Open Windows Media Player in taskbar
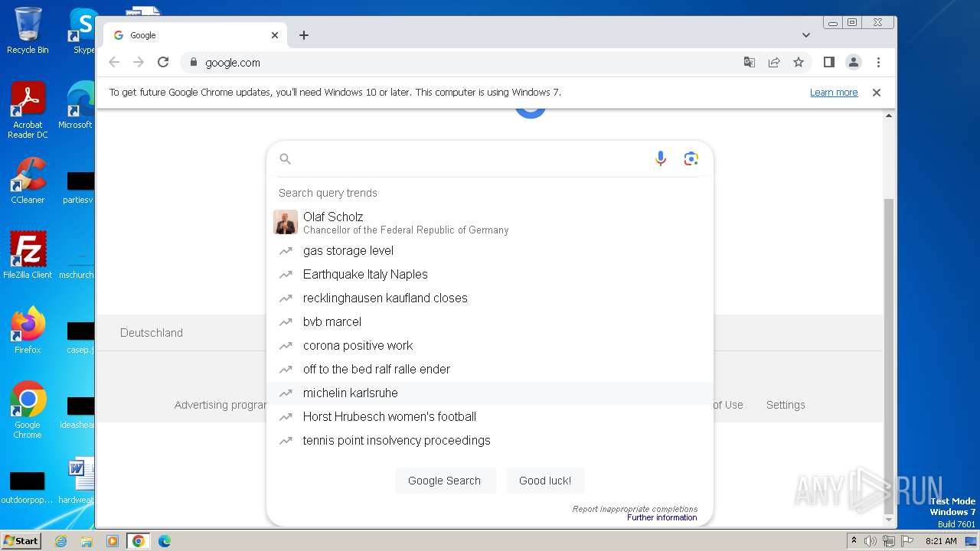The height and width of the screenshot is (551, 980). (113, 541)
